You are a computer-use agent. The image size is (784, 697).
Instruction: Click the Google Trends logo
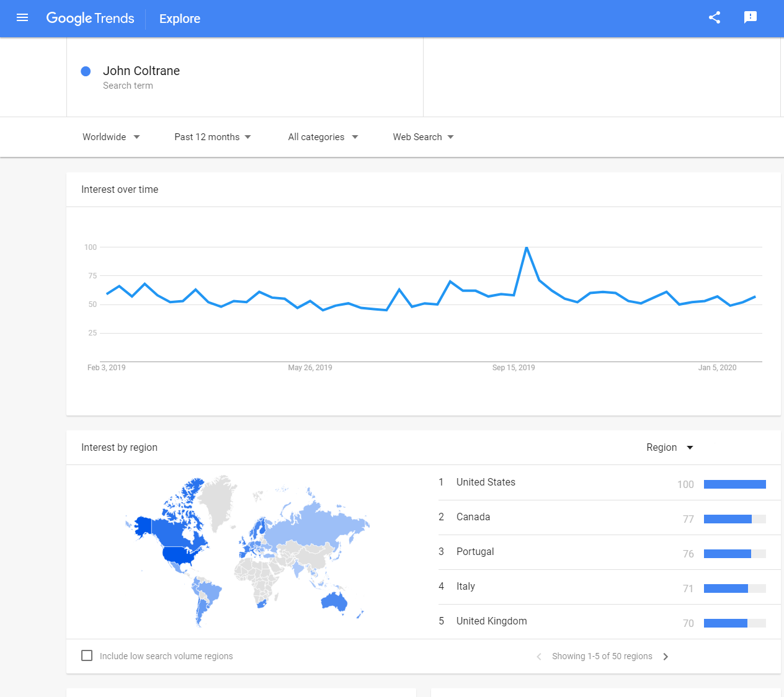tap(90, 19)
